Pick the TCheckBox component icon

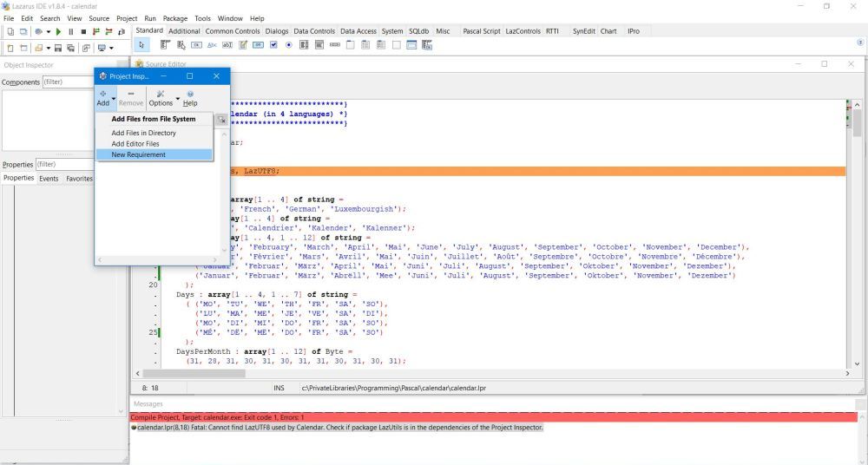click(273, 45)
